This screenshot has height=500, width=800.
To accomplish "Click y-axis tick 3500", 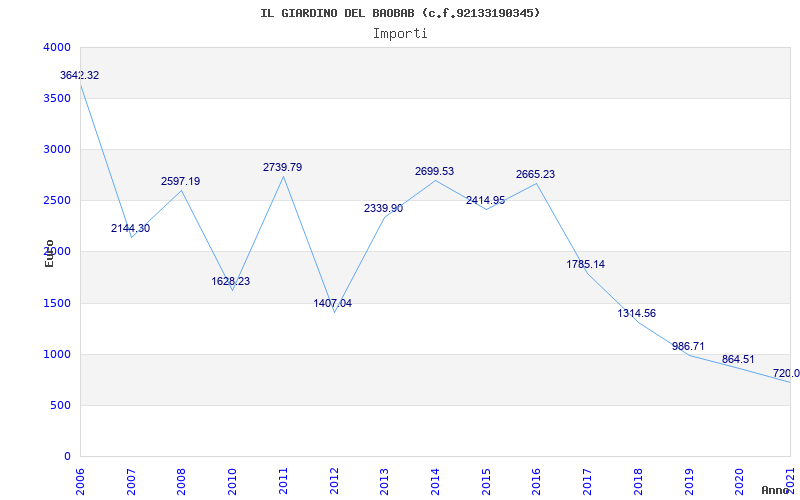I will (x=57, y=98).
